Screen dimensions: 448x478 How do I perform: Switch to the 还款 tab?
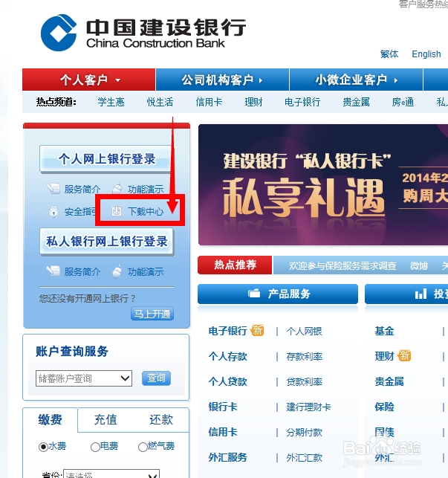pyautogui.click(x=161, y=420)
